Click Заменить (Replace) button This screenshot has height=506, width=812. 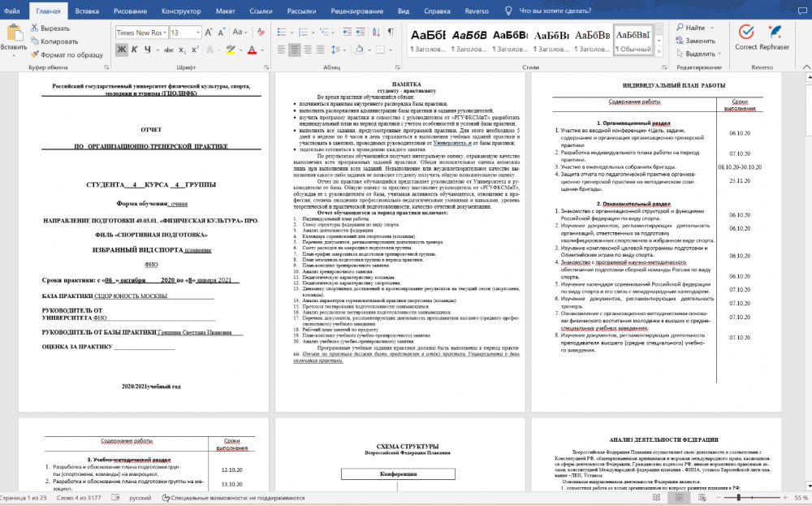click(696, 41)
